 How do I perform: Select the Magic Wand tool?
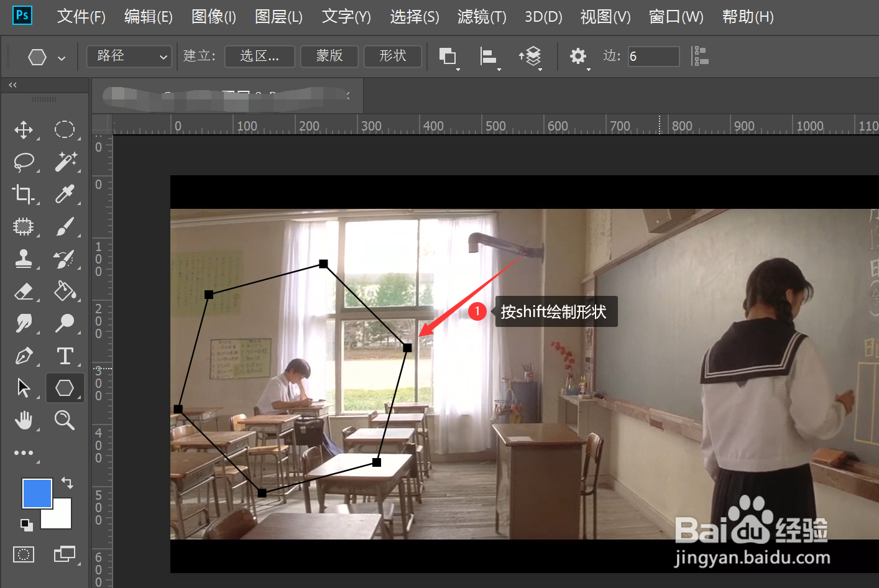coord(65,162)
